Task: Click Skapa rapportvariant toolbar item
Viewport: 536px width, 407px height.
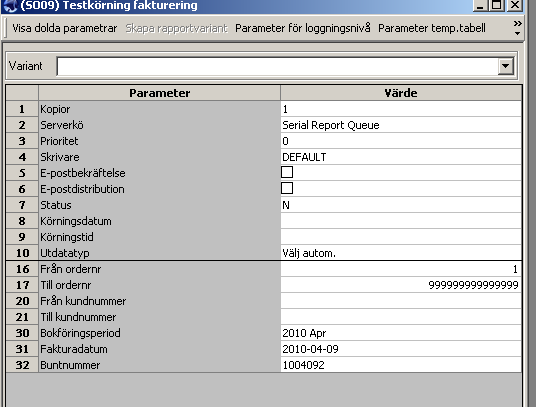Action: coord(176,28)
